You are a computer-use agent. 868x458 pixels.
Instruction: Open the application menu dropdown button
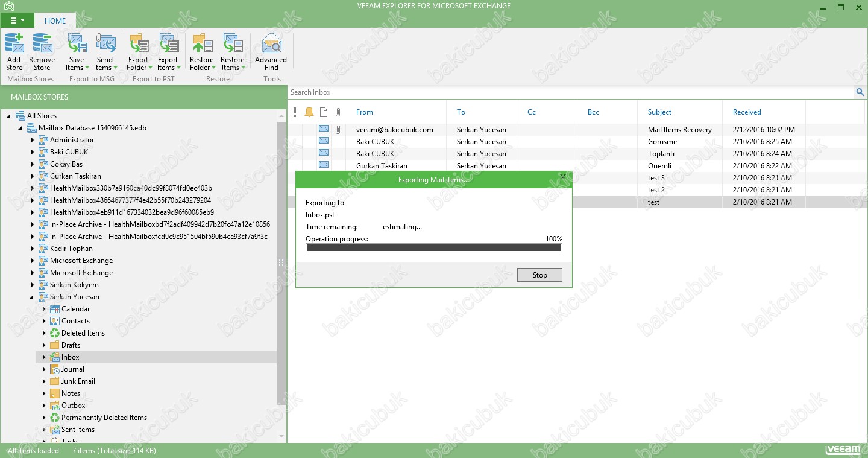[x=17, y=20]
